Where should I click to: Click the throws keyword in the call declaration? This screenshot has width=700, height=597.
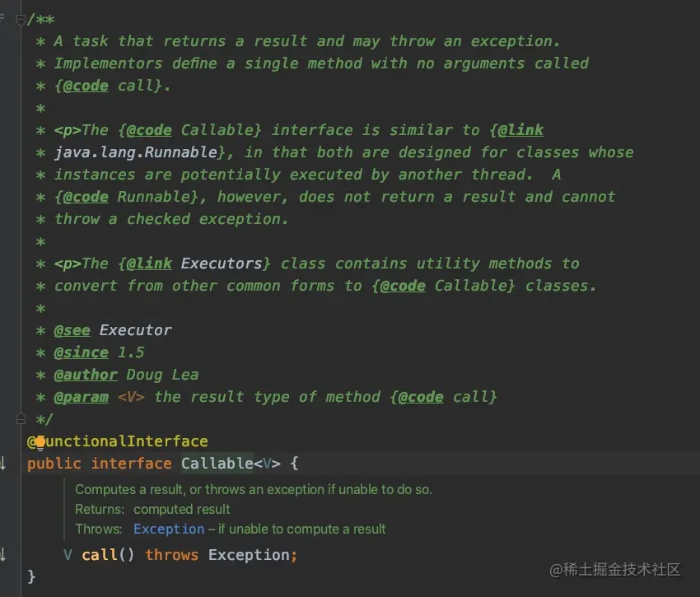(171, 554)
